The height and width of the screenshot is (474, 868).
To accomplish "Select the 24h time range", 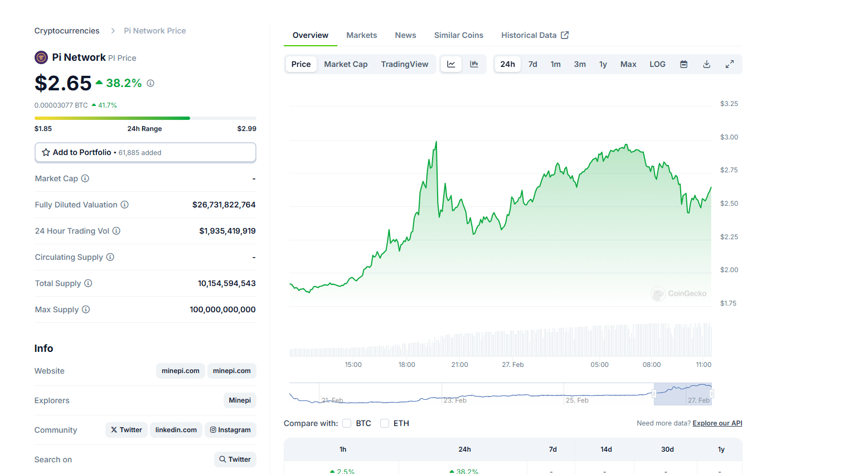I will pos(508,64).
